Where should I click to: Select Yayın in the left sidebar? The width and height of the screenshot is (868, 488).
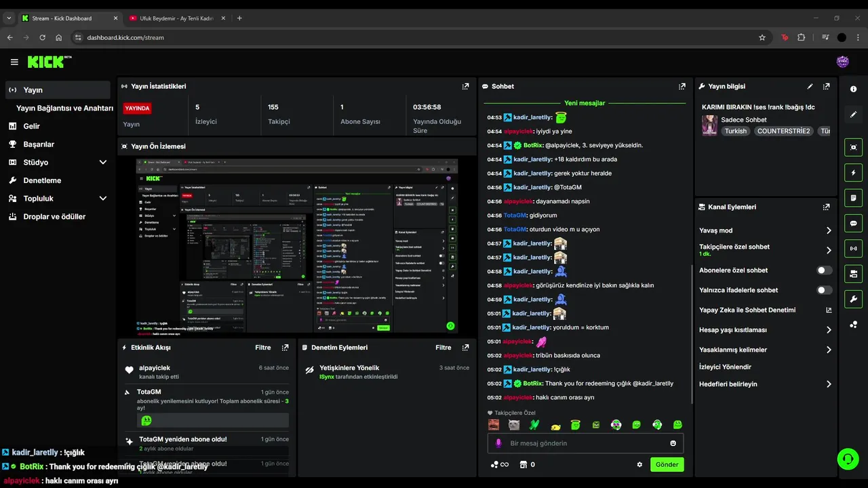pyautogui.click(x=58, y=89)
